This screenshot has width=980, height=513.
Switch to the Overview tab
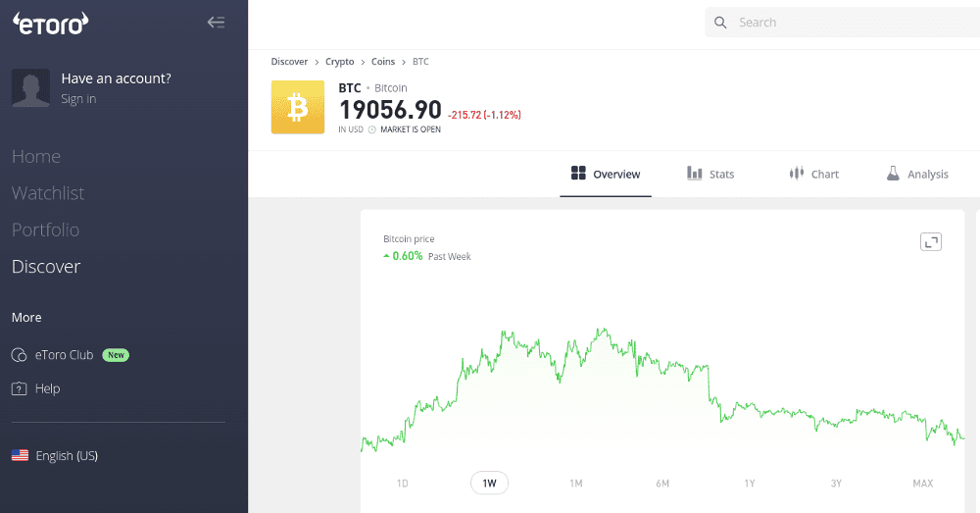coord(606,175)
